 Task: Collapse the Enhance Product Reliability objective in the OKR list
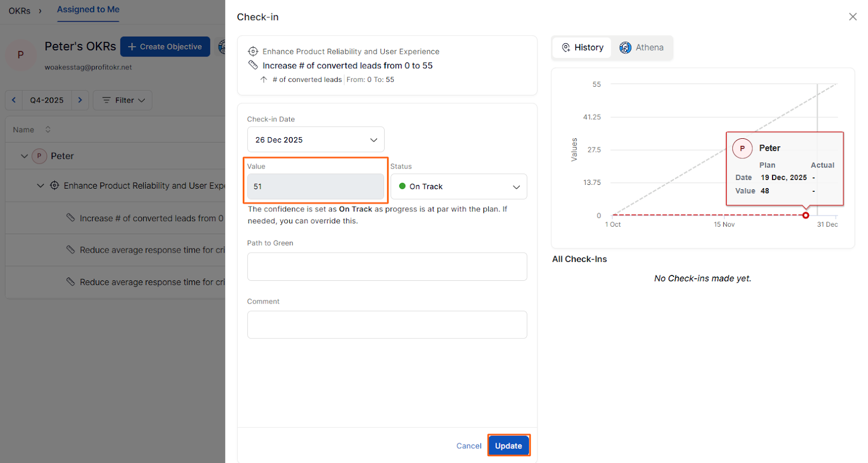pyautogui.click(x=40, y=185)
